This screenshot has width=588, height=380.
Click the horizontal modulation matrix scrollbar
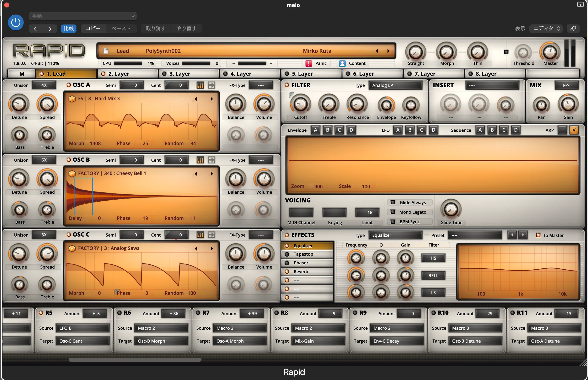(x=135, y=360)
